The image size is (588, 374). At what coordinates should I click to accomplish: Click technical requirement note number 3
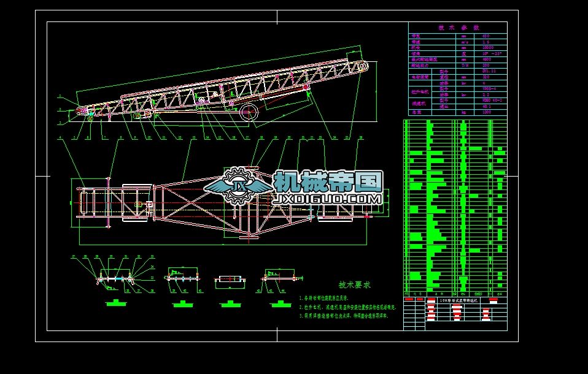click(x=344, y=316)
